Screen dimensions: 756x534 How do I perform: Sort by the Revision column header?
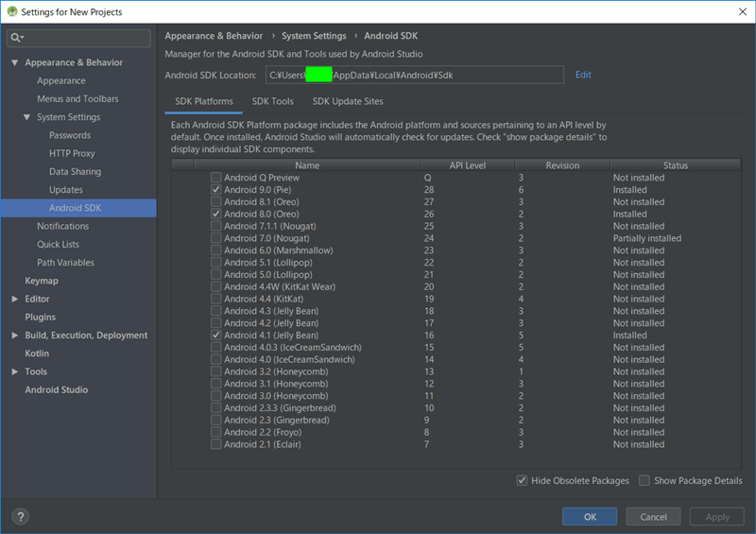[x=562, y=165]
